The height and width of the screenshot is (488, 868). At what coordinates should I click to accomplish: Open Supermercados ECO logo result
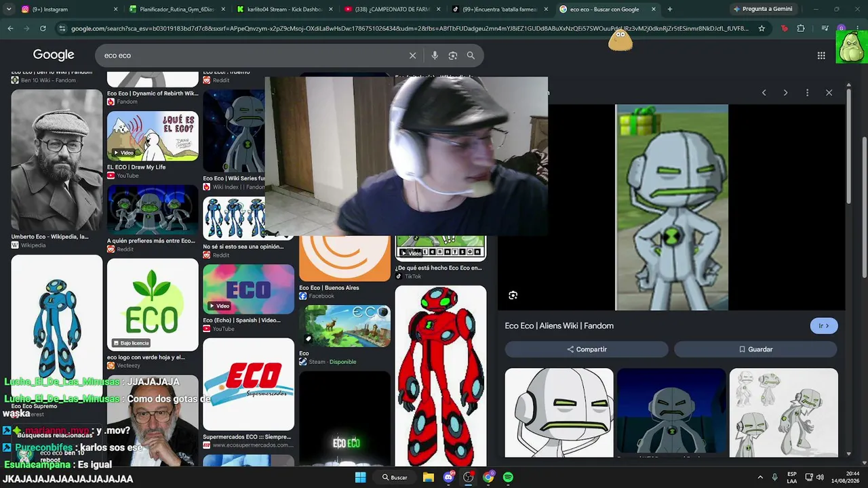248,384
